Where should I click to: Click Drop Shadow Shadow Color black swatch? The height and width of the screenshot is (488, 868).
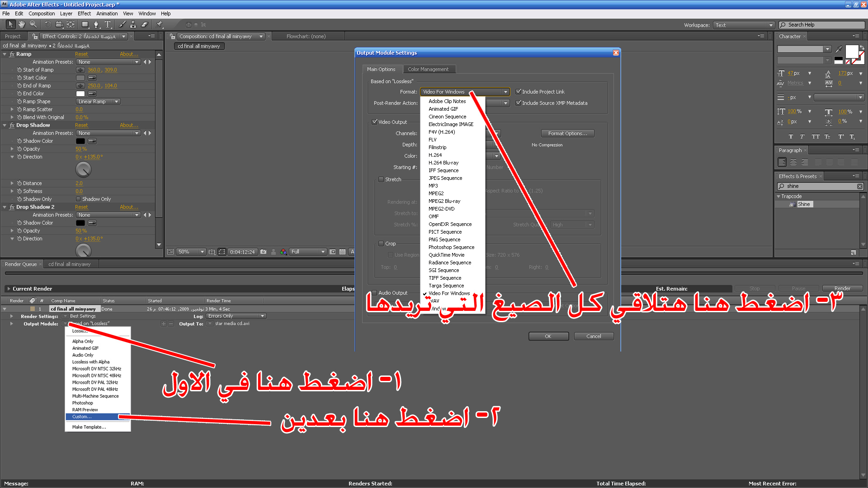[80, 141]
